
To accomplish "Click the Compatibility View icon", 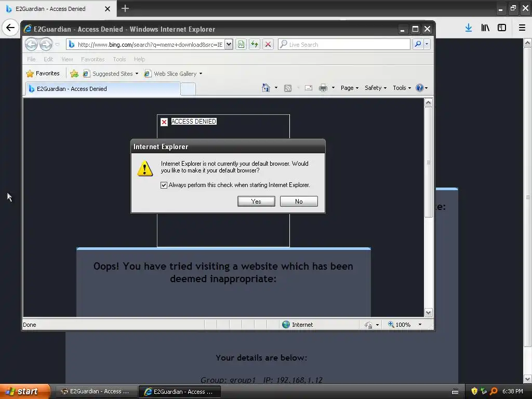I will [x=241, y=45].
